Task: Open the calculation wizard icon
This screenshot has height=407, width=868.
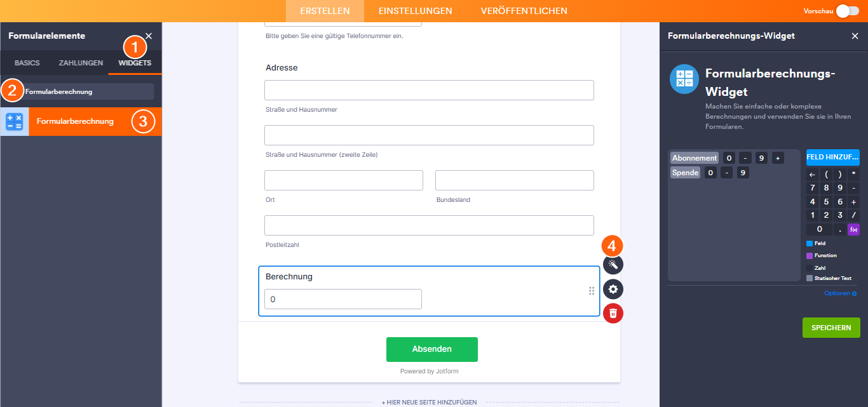Action: click(x=612, y=265)
